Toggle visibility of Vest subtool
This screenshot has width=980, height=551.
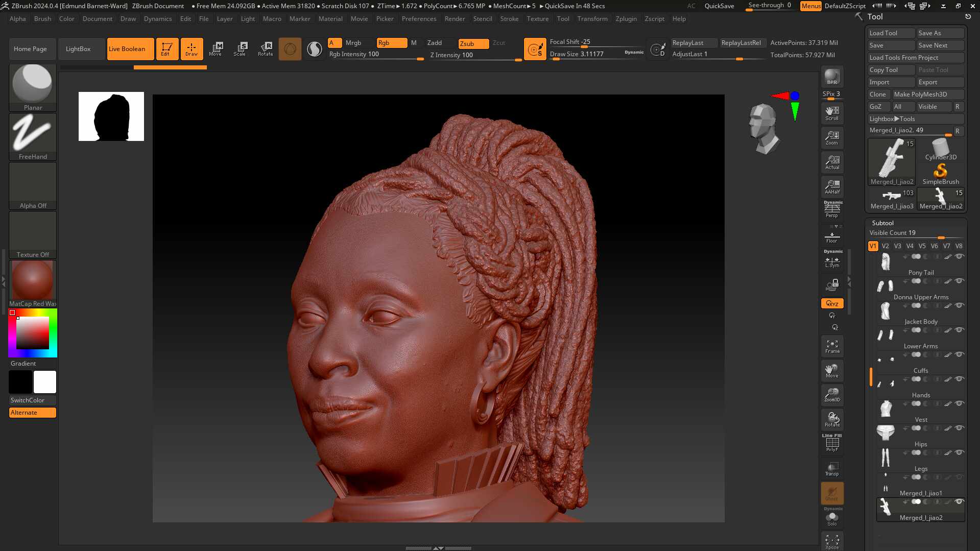click(959, 403)
